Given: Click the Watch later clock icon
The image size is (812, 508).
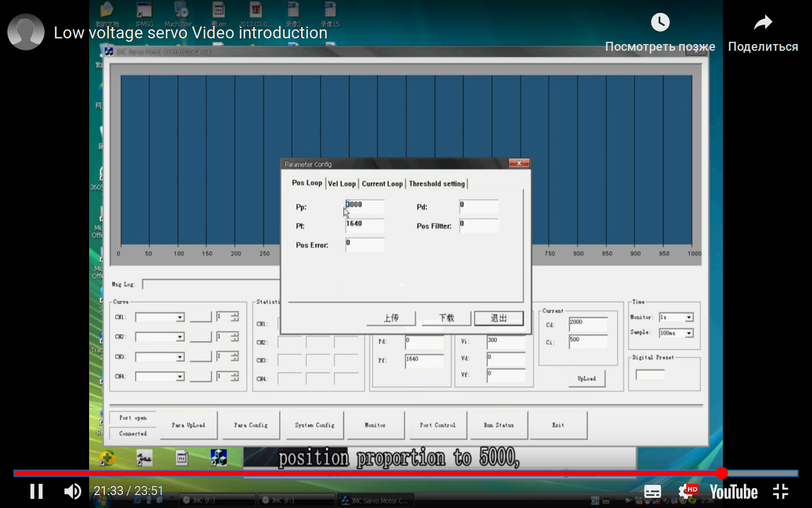Looking at the screenshot, I should coord(660,23).
